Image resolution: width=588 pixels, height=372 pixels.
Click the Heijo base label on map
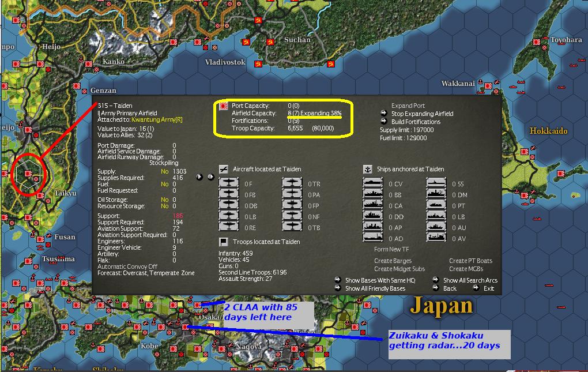click(51, 47)
